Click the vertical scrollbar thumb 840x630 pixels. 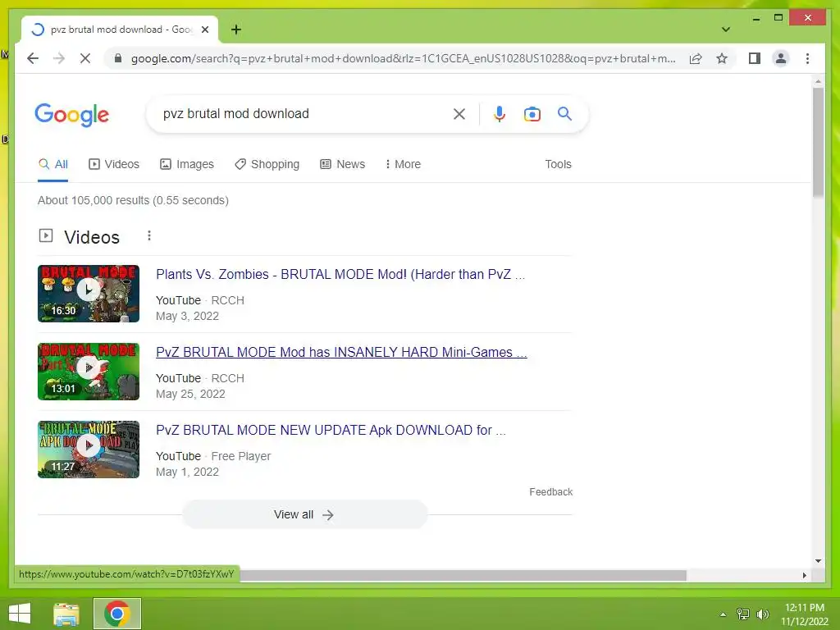click(818, 142)
